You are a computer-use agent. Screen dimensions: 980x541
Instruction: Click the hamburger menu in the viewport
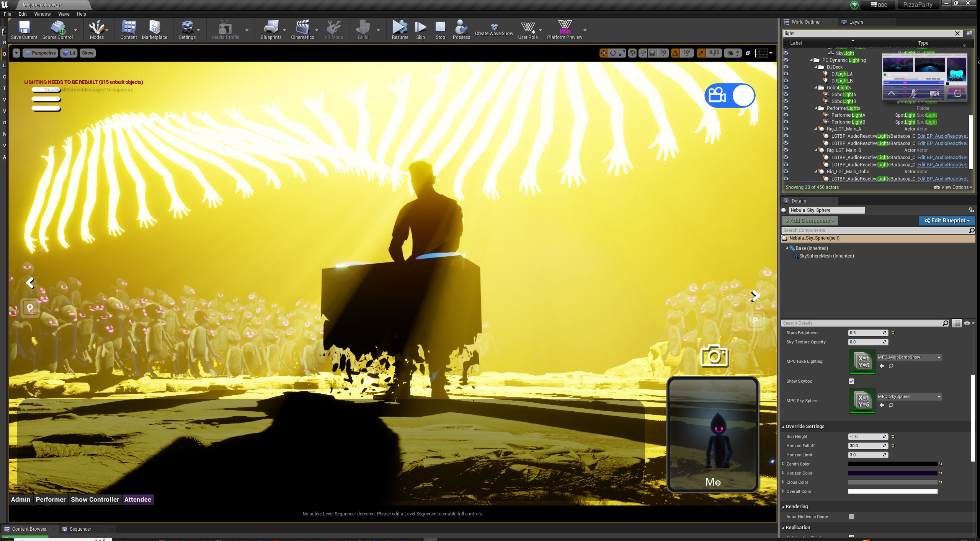point(46,99)
